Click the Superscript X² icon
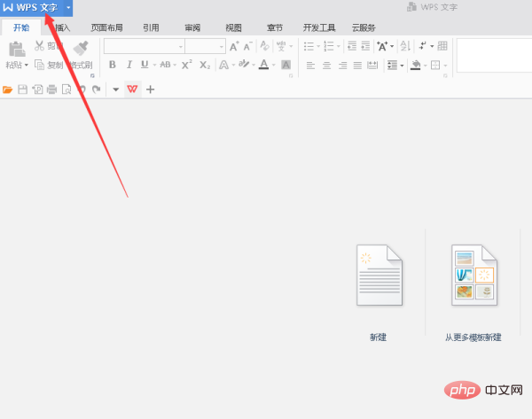The image size is (532, 419). pos(187,65)
